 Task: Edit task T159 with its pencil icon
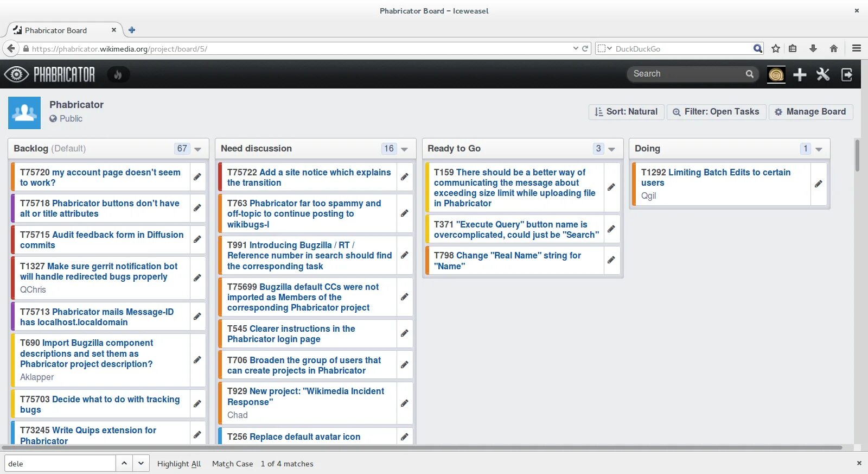(611, 187)
